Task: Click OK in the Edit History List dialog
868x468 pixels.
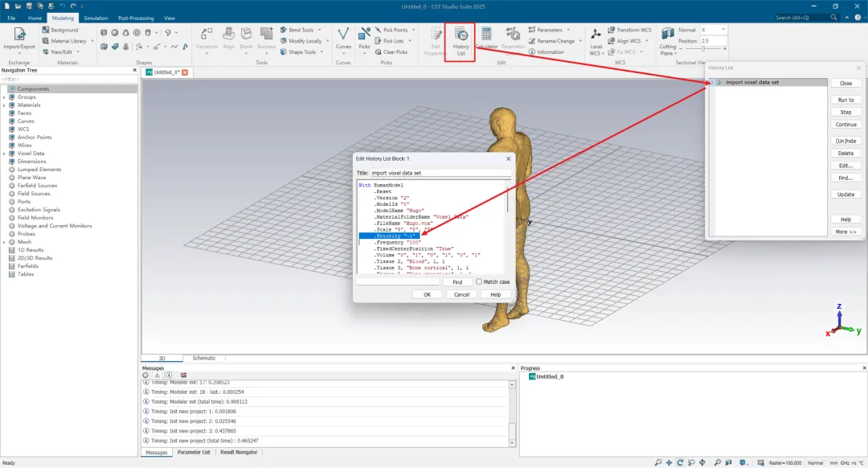Action: pyautogui.click(x=427, y=294)
